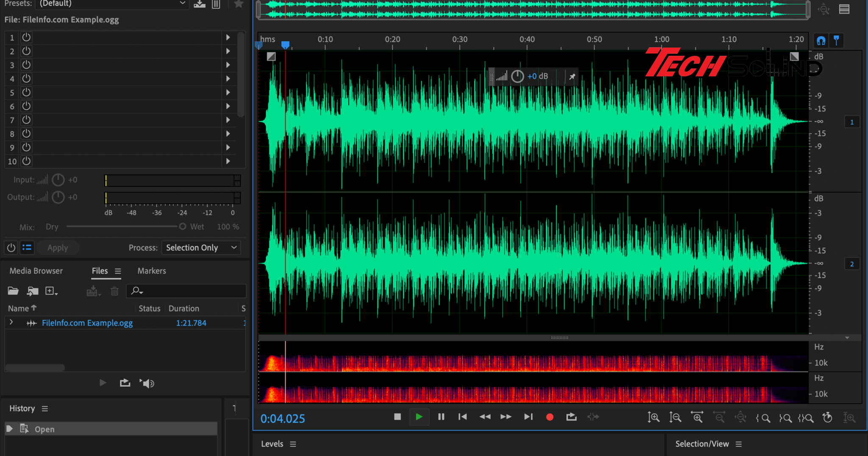Open effect menu arrow for slot 9

pyautogui.click(x=228, y=147)
